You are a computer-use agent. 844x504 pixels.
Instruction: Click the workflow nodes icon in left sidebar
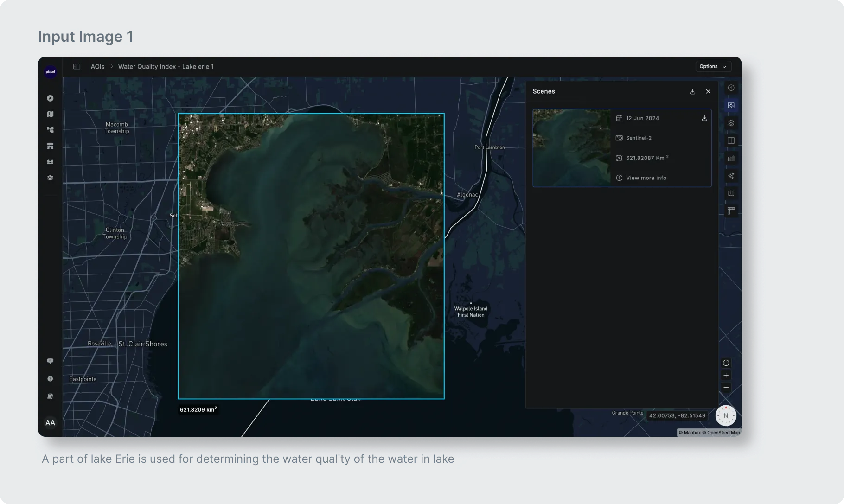50,130
